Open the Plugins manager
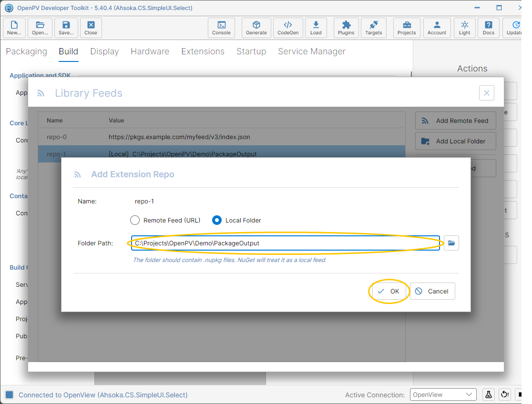The width and height of the screenshot is (532, 404). click(x=346, y=28)
